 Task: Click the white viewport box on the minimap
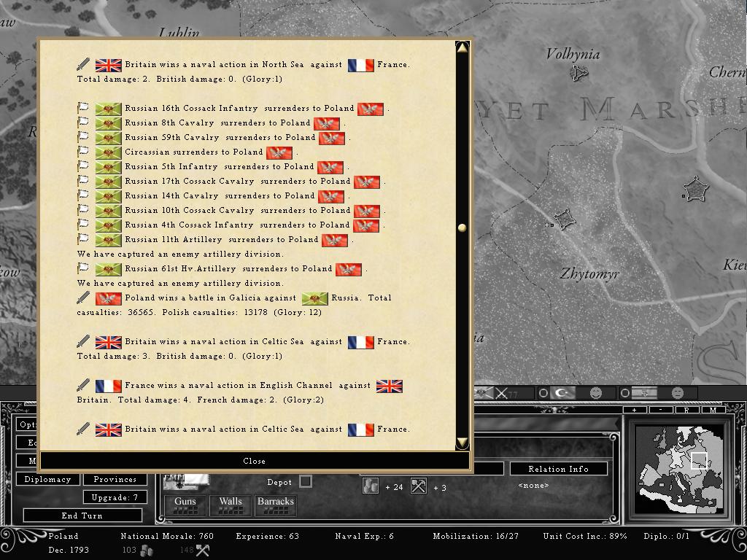[699, 461]
